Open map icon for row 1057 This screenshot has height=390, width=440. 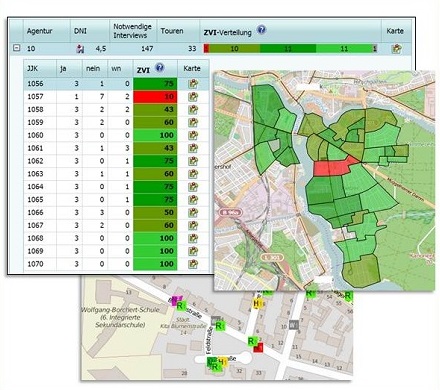click(x=193, y=97)
